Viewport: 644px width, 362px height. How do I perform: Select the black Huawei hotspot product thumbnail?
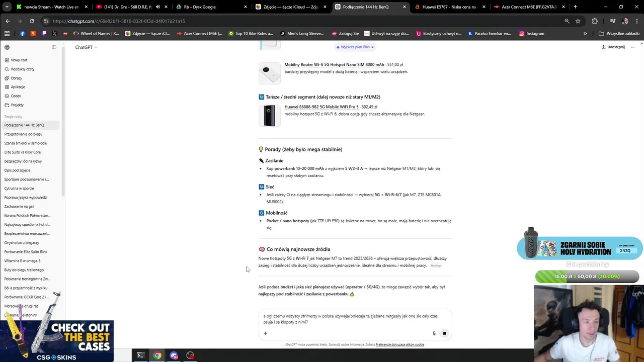[x=269, y=116]
